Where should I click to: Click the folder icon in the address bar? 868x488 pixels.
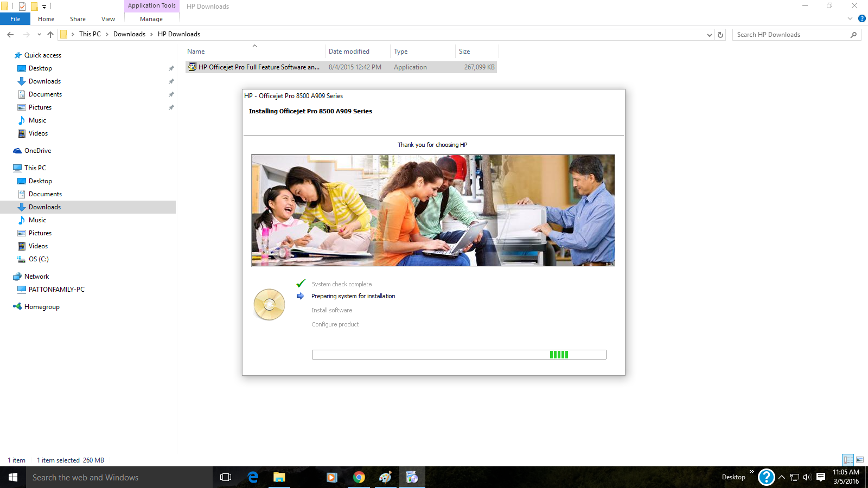click(63, 34)
